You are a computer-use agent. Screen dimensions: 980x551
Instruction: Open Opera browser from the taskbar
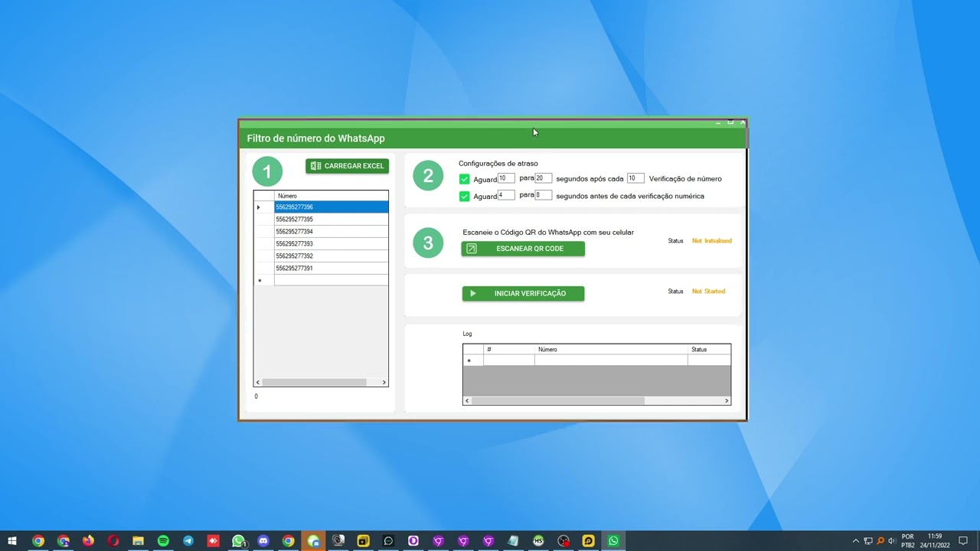pyautogui.click(x=113, y=541)
